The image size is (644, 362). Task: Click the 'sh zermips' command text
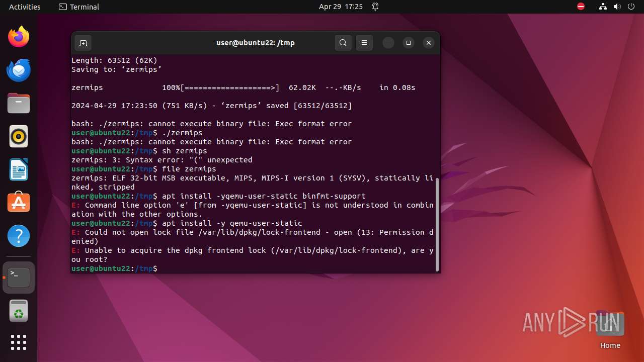(x=185, y=151)
